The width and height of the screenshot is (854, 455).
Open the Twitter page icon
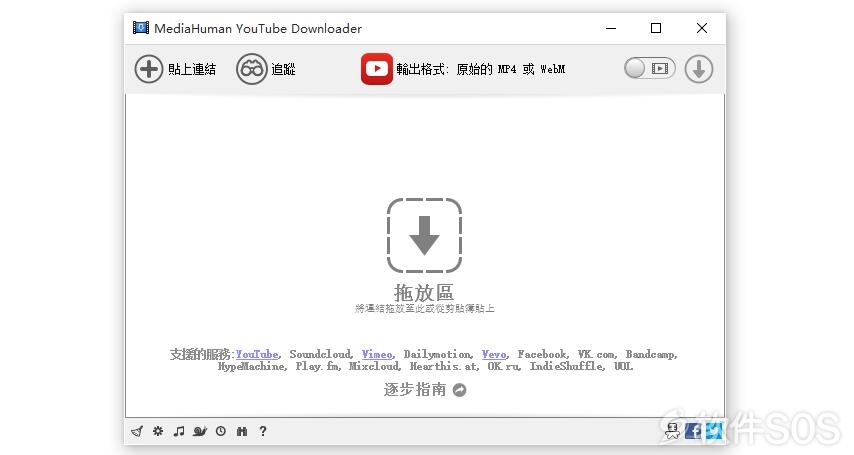[x=713, y=431]
